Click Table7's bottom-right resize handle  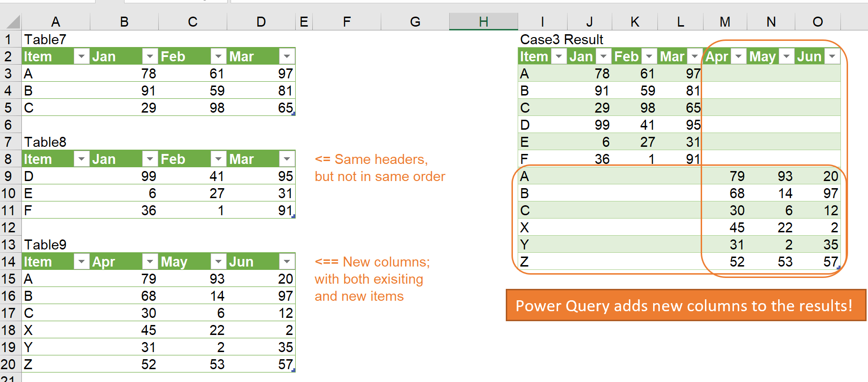point(293,114)
